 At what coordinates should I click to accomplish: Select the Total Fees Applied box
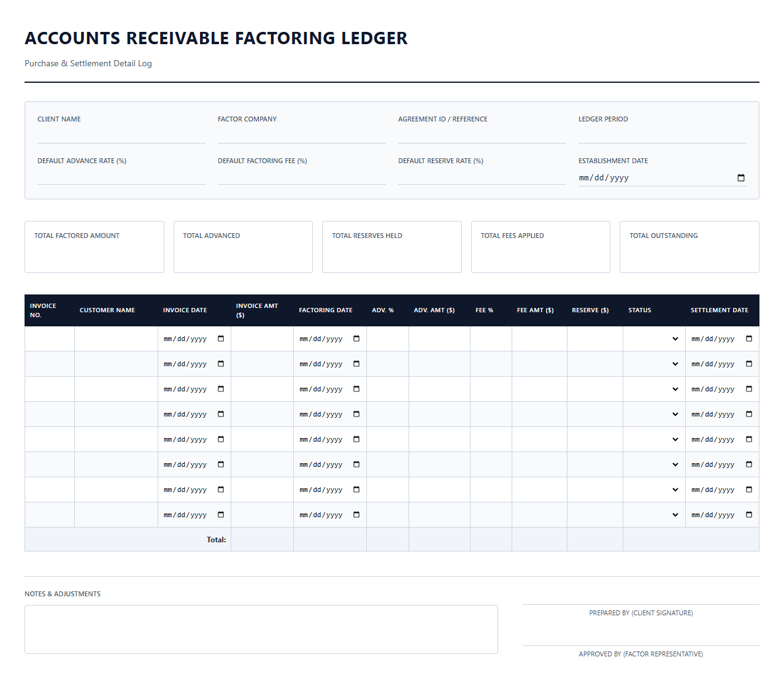pos(540,247)
